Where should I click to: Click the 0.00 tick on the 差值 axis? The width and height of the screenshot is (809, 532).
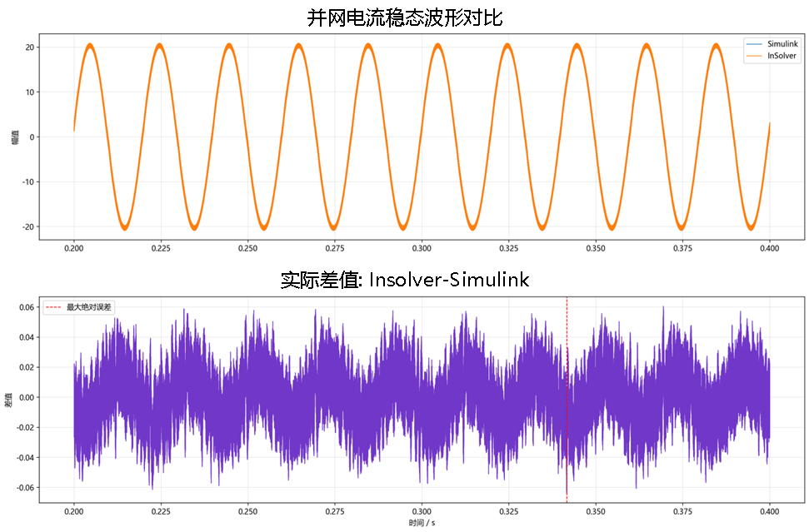(x=27, y=397)
